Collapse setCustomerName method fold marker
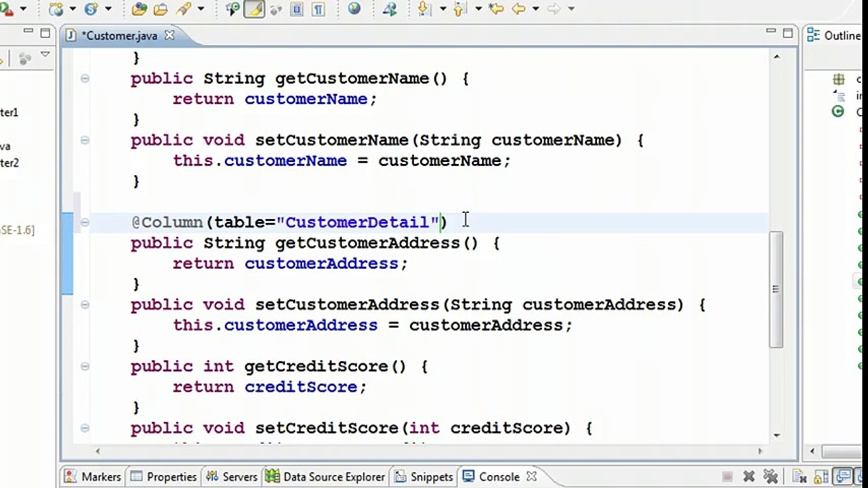868x488 pixels. pos(85,140)
